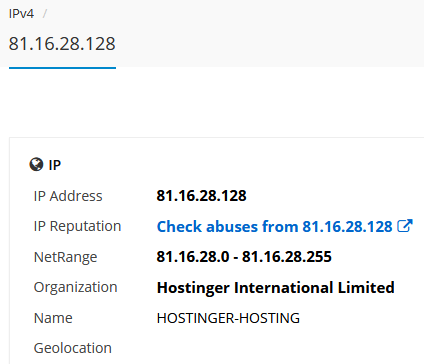Click the blue underline beneath the IP title
Screen dimensions: 424x364
point(62,68)
